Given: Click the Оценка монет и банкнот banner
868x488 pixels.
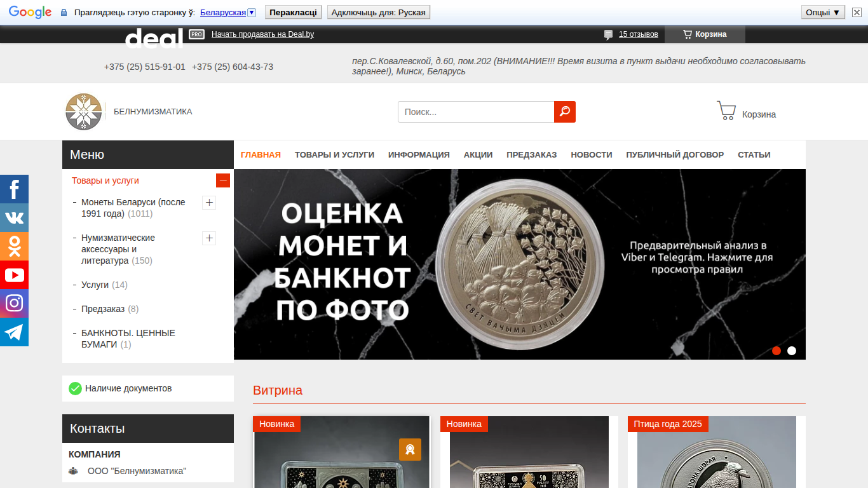Looking at the screenshot, I should pyautogui.click(x=520, y=264).
